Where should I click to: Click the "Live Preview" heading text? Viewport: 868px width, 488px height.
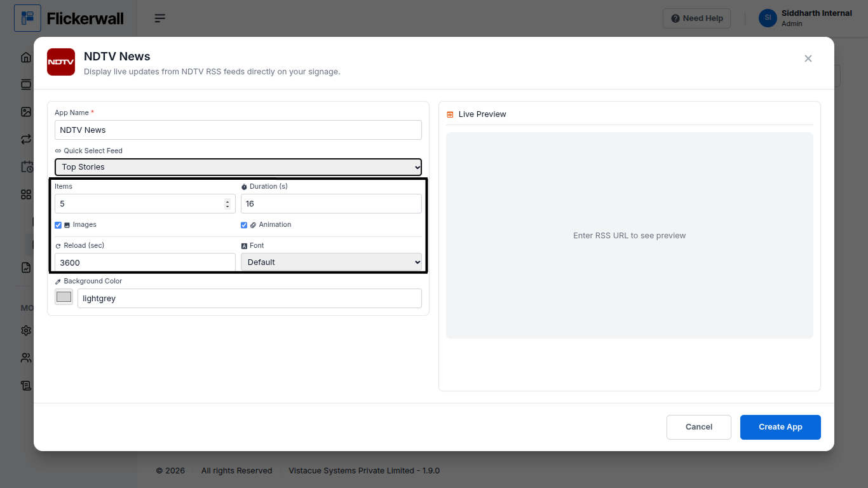point(482,114)
